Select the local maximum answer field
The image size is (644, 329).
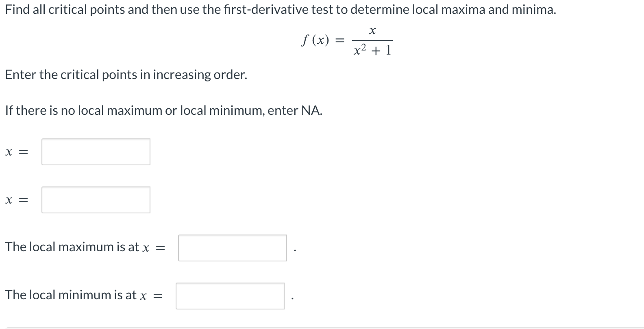click(x=232, y=248)
